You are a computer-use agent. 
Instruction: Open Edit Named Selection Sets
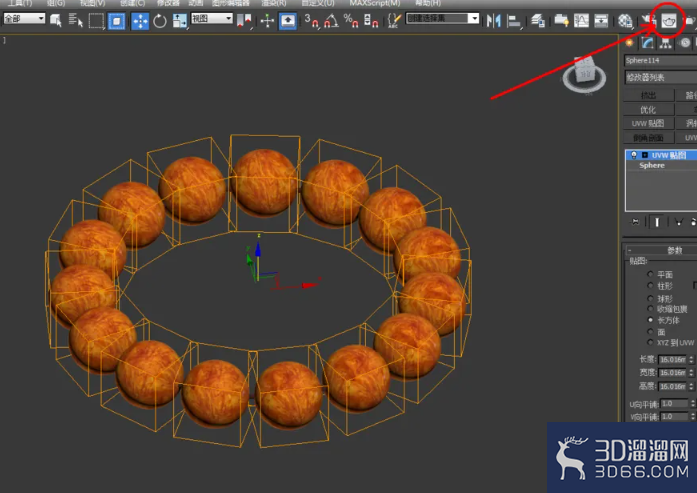click(x=394, y=20)
